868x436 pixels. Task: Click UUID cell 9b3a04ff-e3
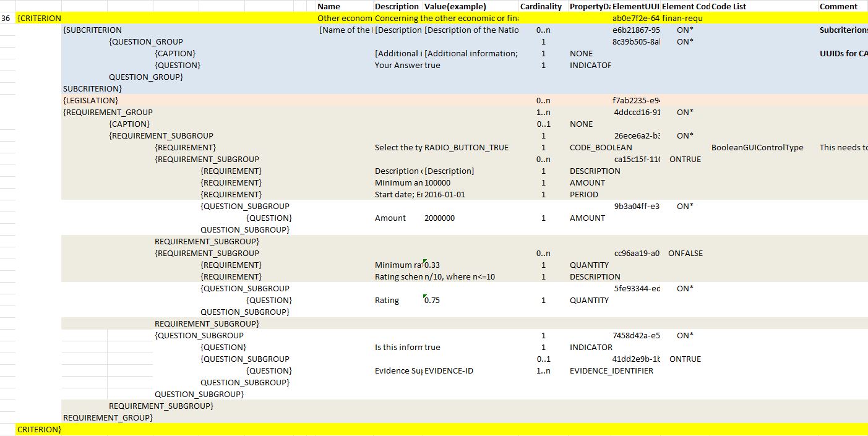(x=635, y=207)
